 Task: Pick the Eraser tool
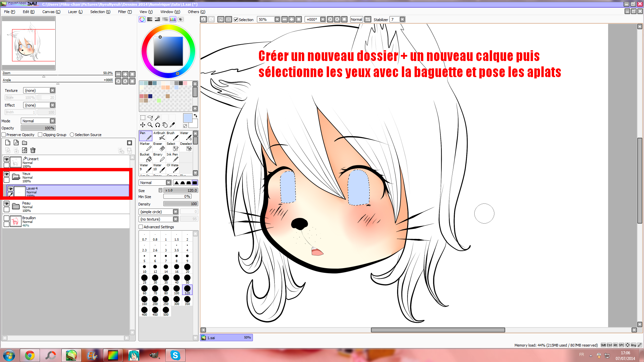[x=159, y=146]
